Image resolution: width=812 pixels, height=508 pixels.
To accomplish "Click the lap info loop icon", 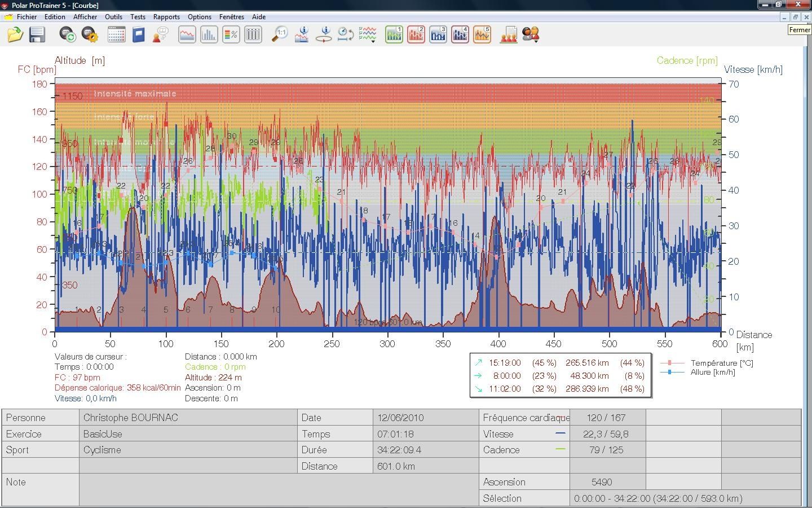I will coord(324,34).
